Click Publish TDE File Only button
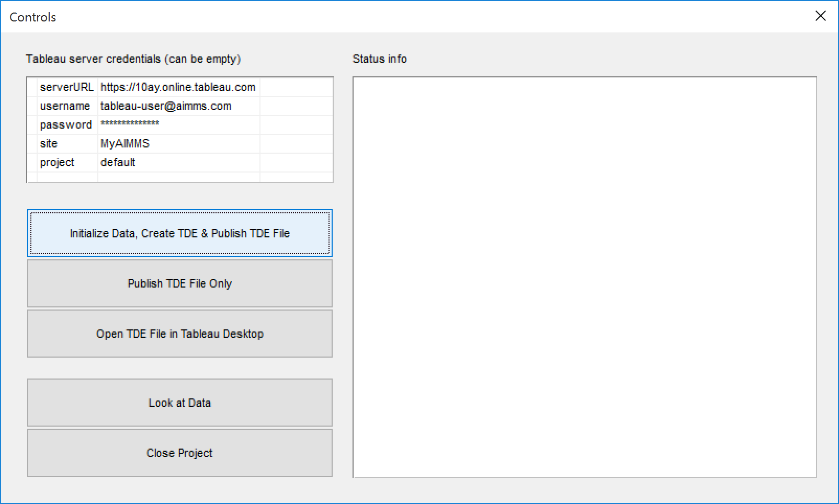The height and width of the screenshot is (504, 839). 179,283
